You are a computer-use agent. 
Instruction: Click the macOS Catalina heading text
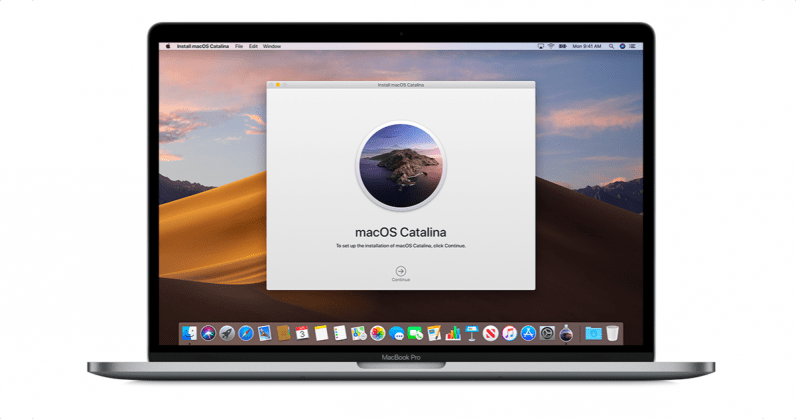tap(401, 232)
